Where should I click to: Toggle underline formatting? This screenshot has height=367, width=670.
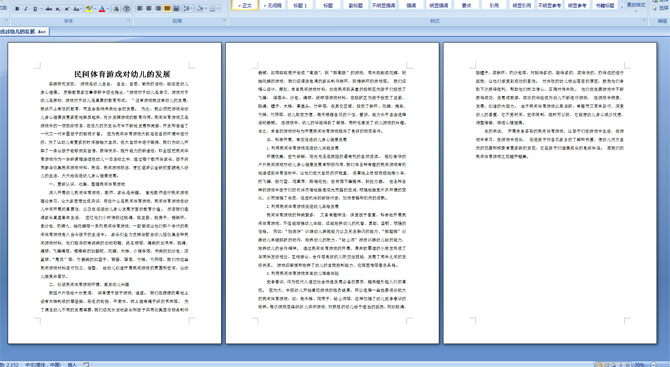pyautogui.click(x=35, y=9)
